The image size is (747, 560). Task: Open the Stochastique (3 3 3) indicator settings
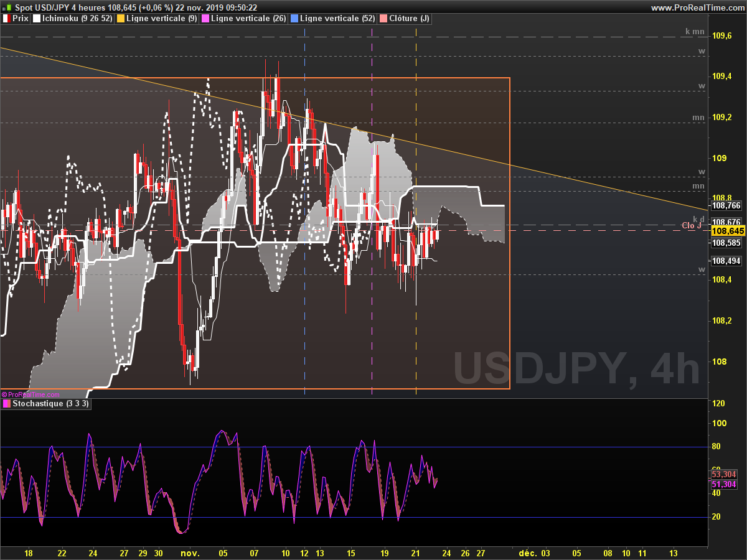click(x=47, y=404)
